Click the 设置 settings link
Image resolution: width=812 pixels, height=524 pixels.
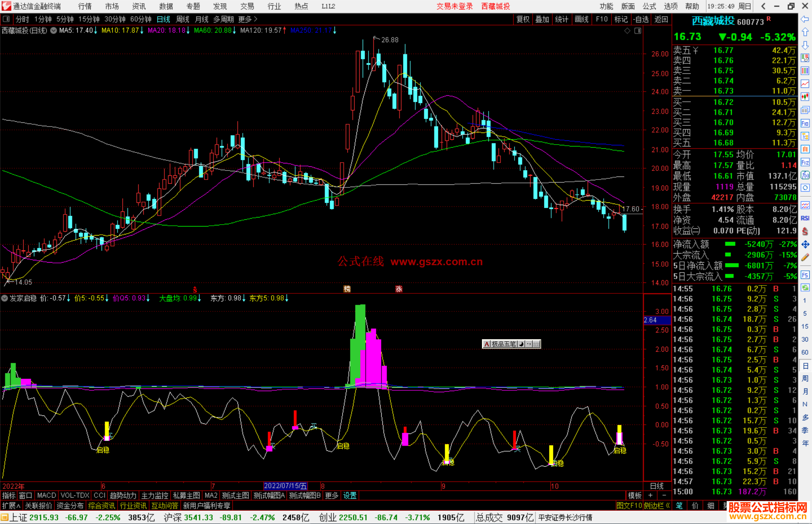click(x=350, y=495)
